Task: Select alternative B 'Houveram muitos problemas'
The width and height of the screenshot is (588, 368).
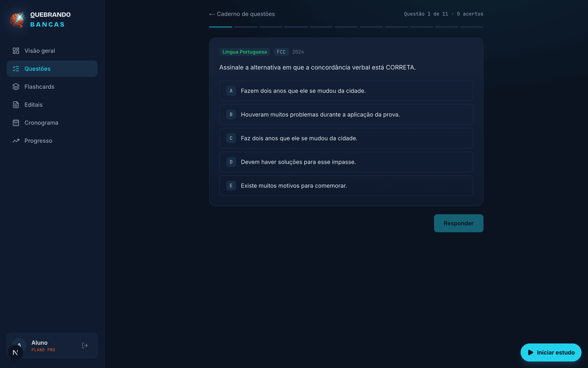Action: (346, 114)
